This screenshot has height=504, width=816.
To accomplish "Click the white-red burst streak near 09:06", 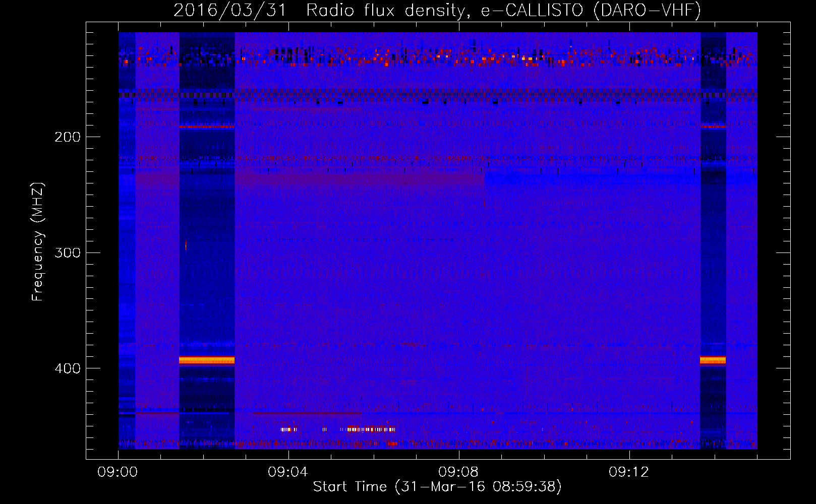I will coord(371,429).
